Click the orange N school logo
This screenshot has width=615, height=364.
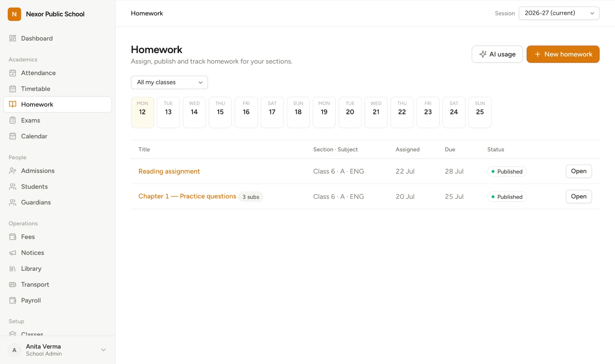pos(14,14)
